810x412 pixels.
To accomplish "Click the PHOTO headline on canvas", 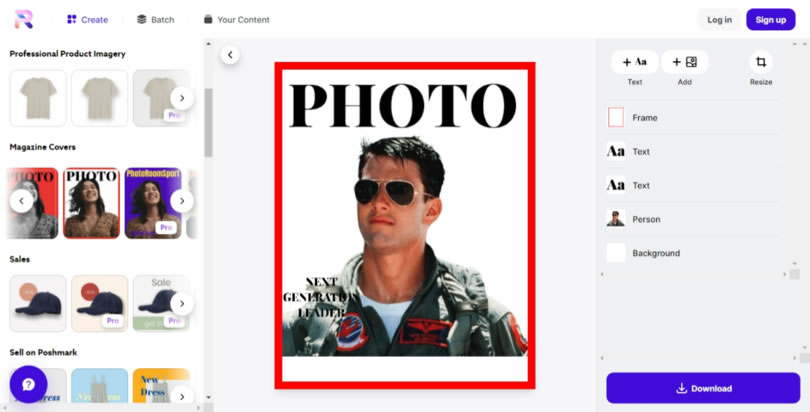I will click(x=403, y=106).
